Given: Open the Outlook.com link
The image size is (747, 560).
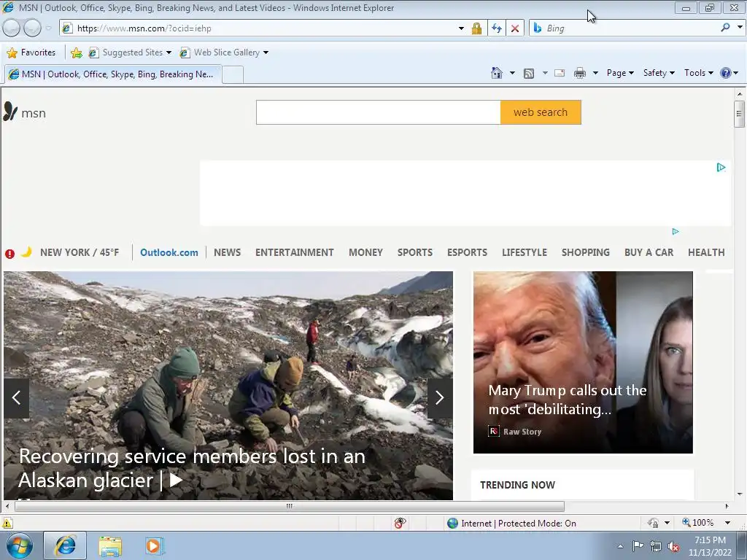Looking at the screenshot, I should [169, 252].
